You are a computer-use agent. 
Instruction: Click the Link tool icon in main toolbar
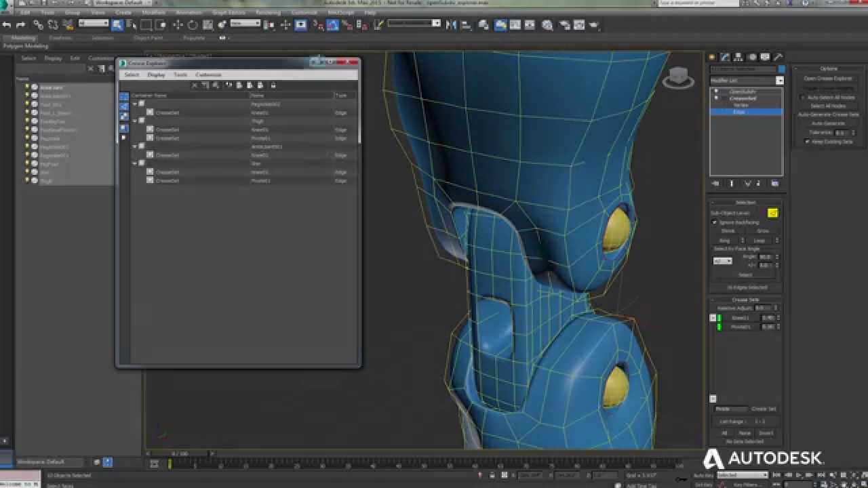pos(38,24)
